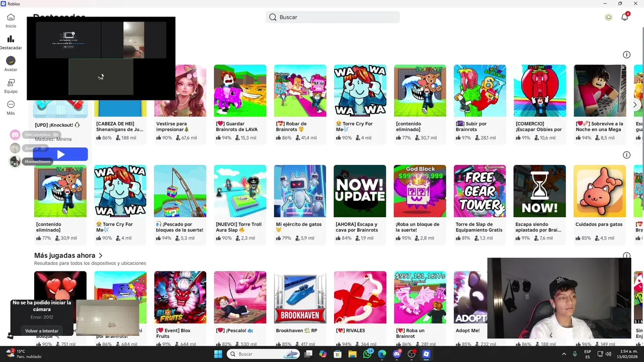Expand Más jugadas ahora chevron
The image size is (644, 362).
click(101, 255)
